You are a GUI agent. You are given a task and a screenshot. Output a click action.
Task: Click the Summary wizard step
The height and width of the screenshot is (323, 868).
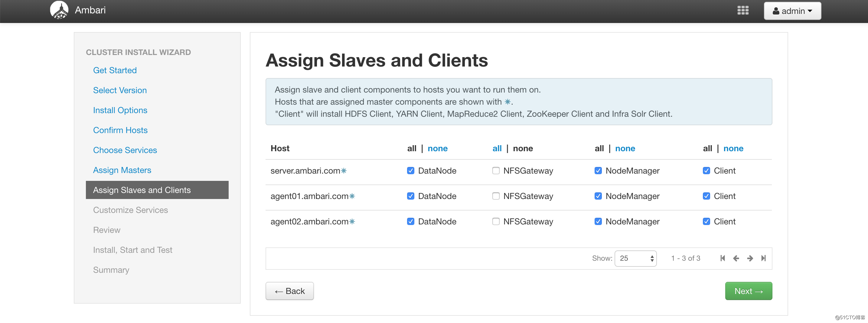[x=111, y=270]
